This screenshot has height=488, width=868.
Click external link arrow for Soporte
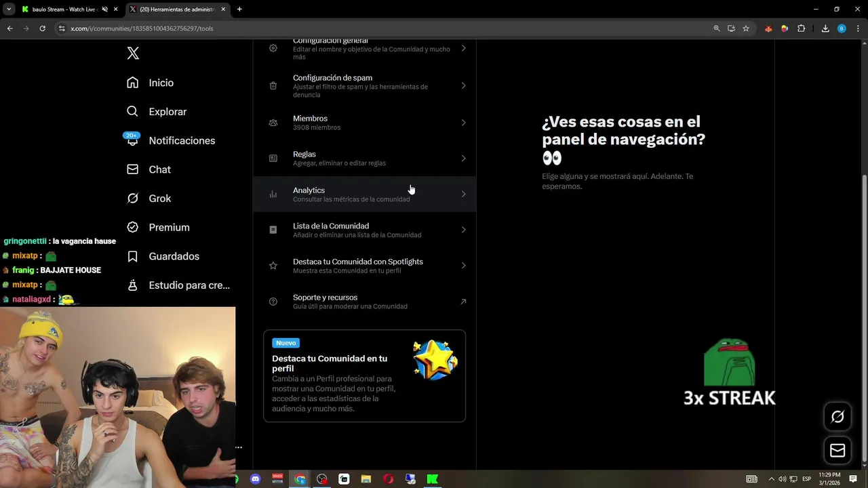[x=463, y=302]
